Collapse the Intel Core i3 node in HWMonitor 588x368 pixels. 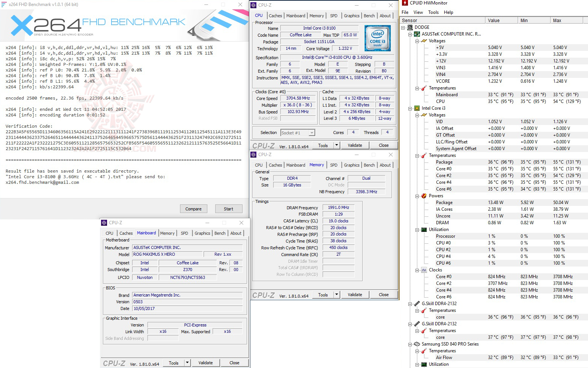pos(410,108)
